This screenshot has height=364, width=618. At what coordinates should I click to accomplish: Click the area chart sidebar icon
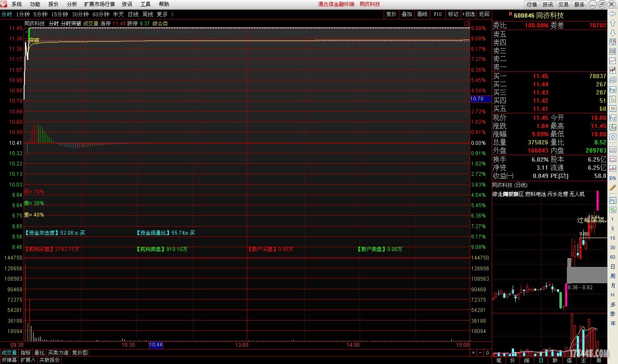click(613, 159)
